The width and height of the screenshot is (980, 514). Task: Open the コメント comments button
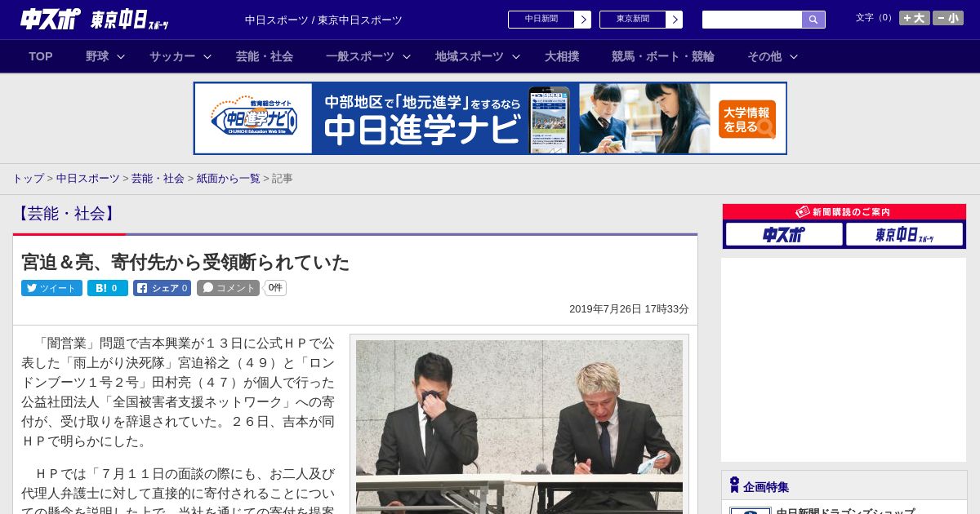coord(228,288)
